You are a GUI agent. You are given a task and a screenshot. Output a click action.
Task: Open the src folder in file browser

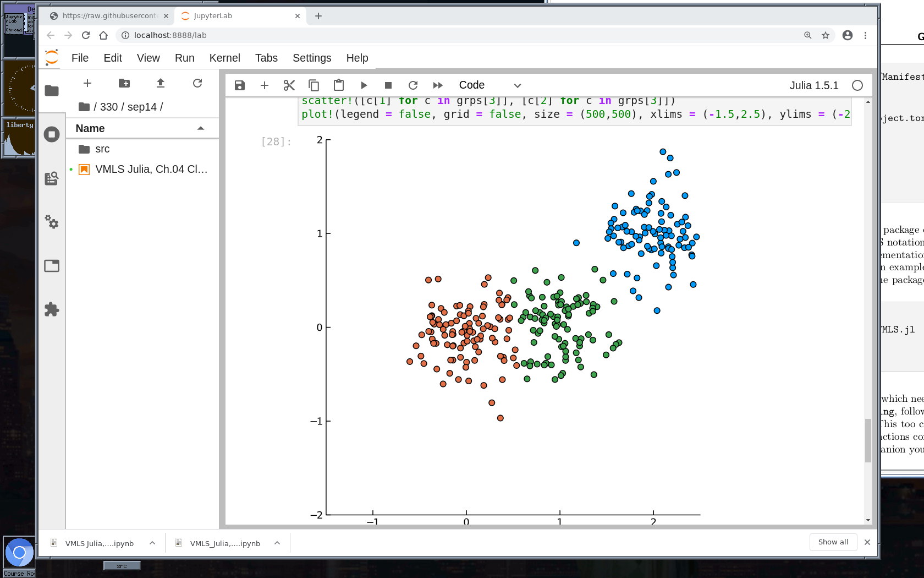(x=102, y=149)
